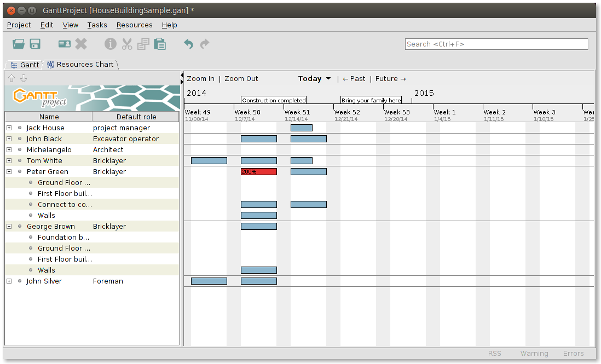The image size is (601, 364).
Task: Collapse the side panel with the divider arrows
Action: pos(182,79)
